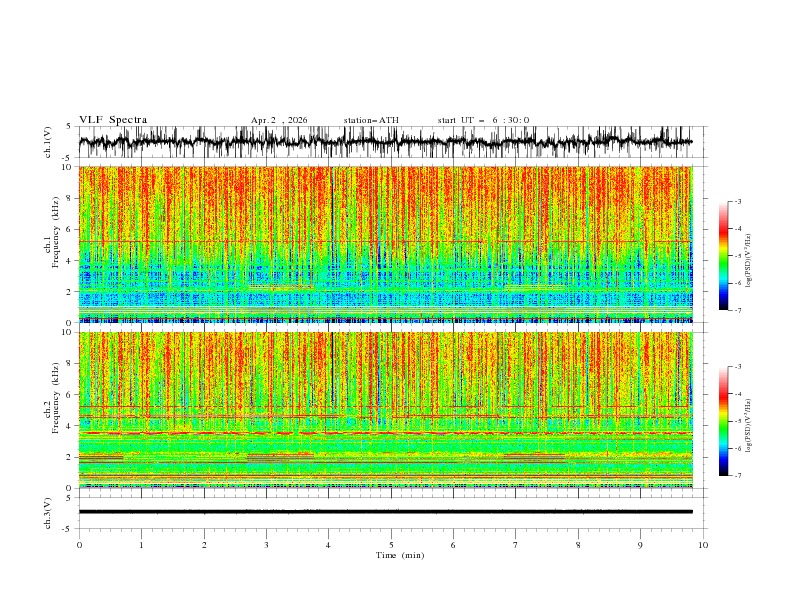Click the ch.3 flat waveform trace
Viewport: 792px width, 612px height.
(x=385, y=512)
